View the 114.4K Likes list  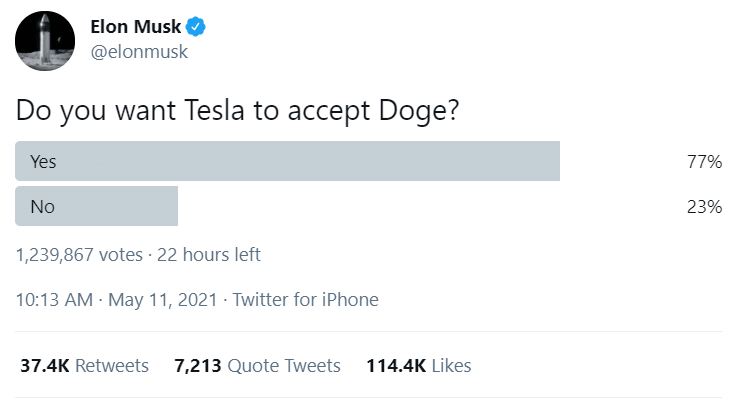[419, 366]
